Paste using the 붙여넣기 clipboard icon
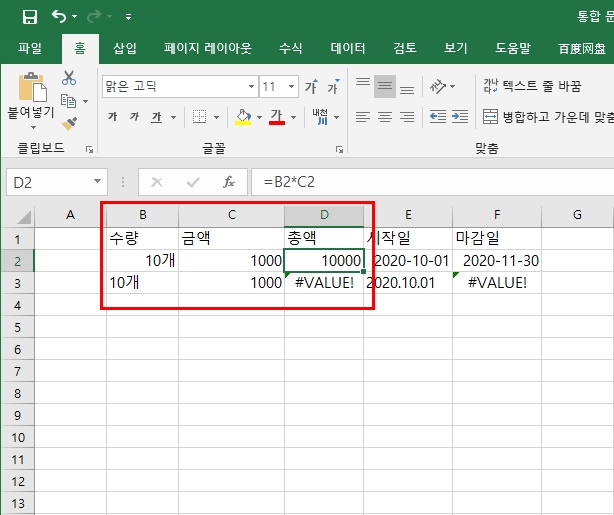This screenshot has height=515, width=614. tap(33, 87)
